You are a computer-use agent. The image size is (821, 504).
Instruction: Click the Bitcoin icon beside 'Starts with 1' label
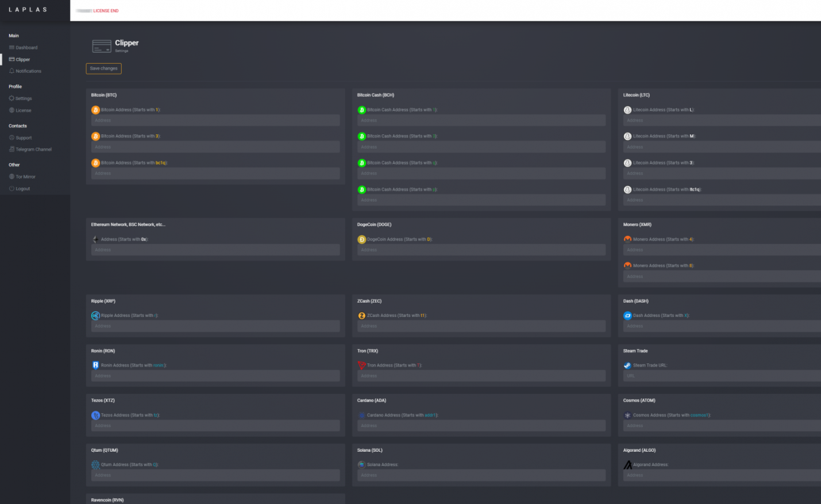(95, 110)
